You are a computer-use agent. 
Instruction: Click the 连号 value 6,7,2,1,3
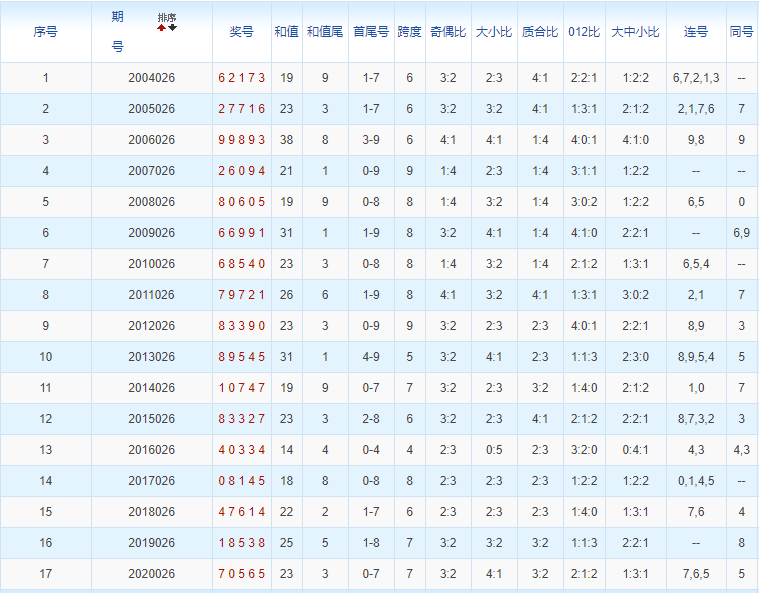(696, 78)
